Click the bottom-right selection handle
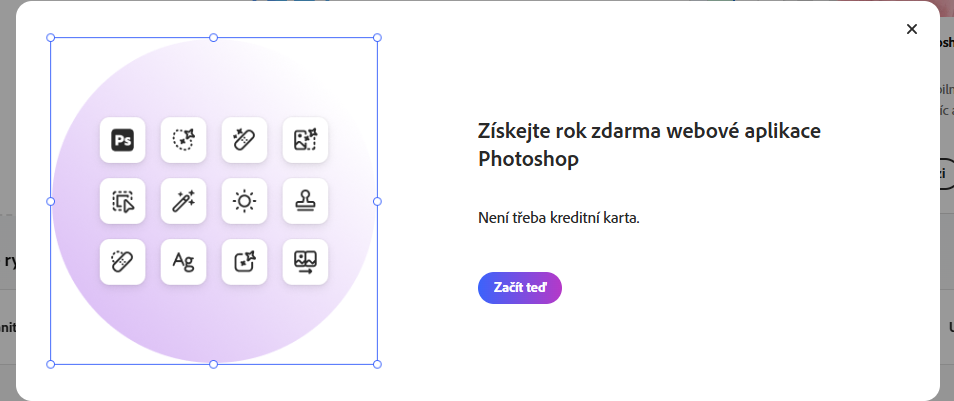Viewport: 954px width, 401px height. click(x=377, y=364)
